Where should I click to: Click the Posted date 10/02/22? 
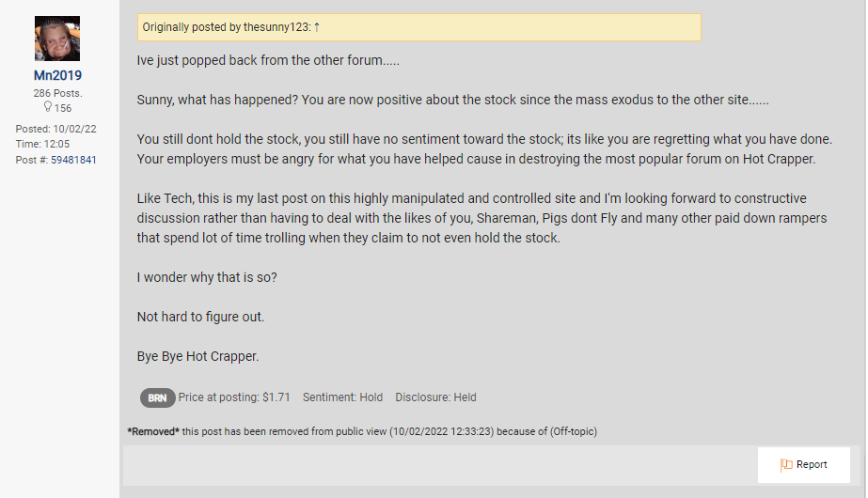coord(57,129)
